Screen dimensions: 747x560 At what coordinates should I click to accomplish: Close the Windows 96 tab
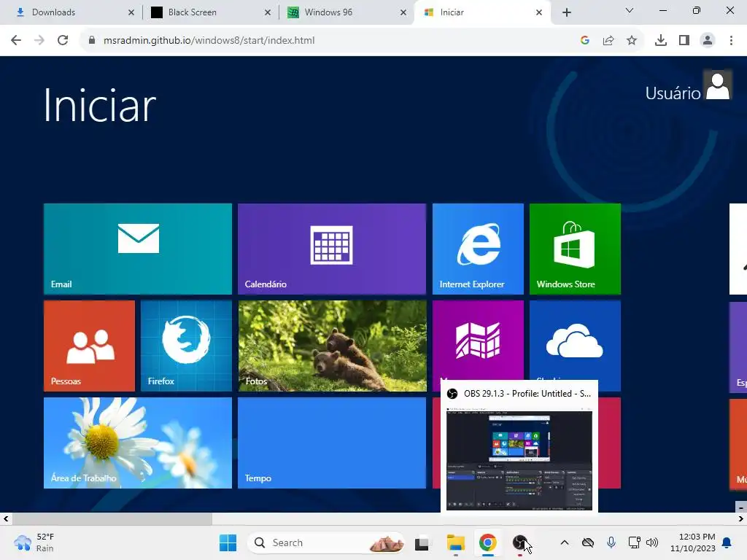point(403,12)
